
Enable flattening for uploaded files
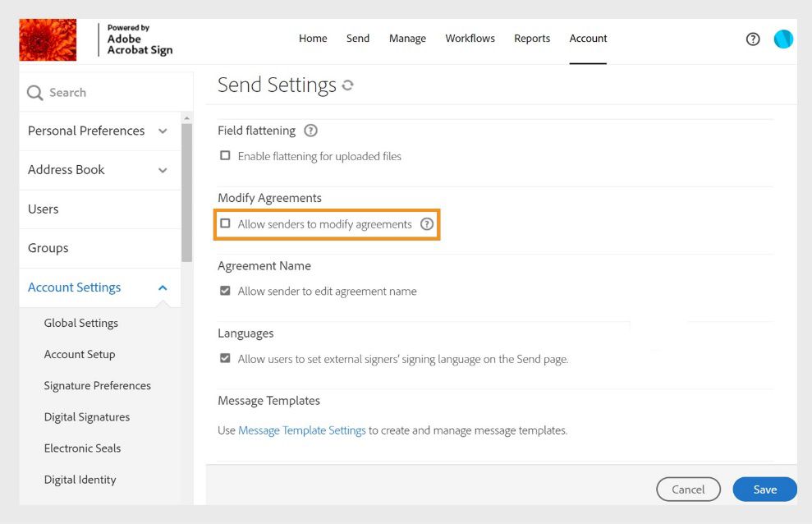[225, 155]
